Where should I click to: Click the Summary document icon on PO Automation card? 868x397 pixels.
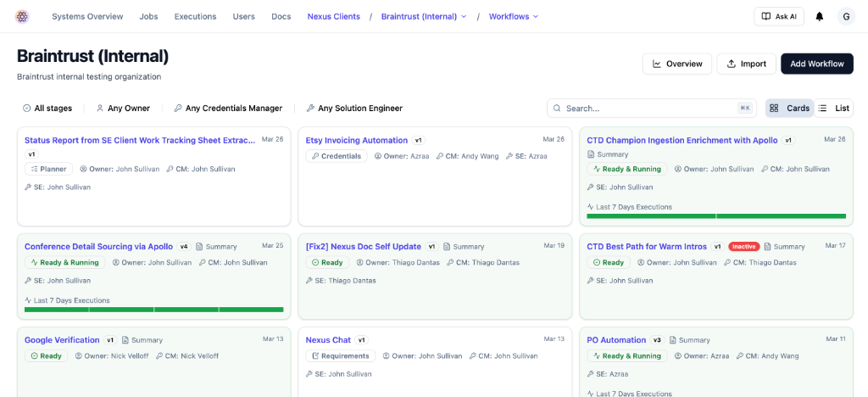click(672, 340)
